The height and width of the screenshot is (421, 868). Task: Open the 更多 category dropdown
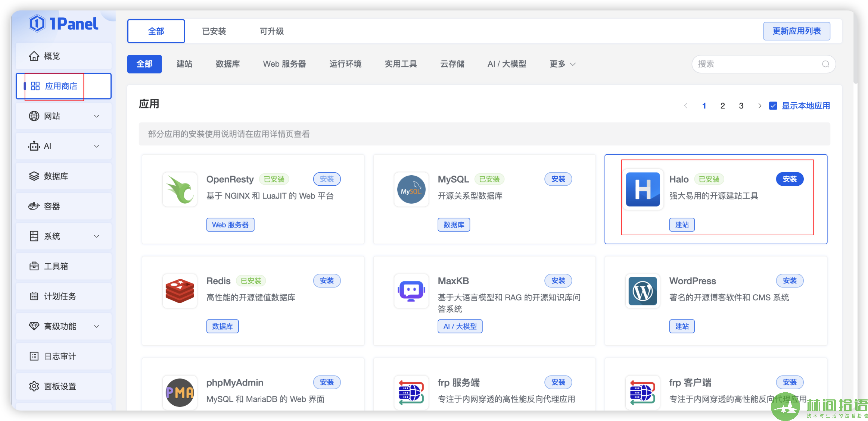tap(563, 64)
